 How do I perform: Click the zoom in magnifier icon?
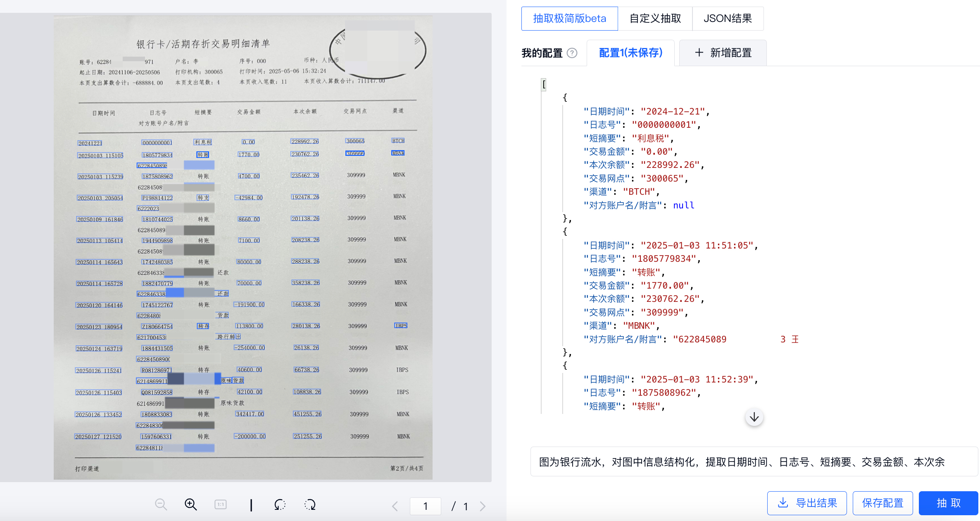[190, 504]
